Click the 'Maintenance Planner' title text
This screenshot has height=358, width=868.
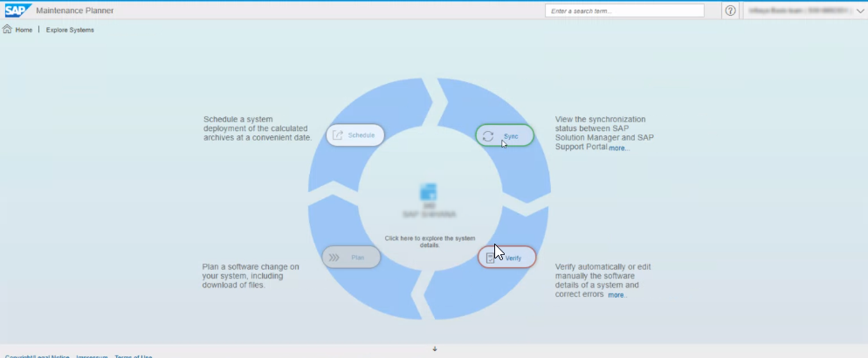click(75, 10)
